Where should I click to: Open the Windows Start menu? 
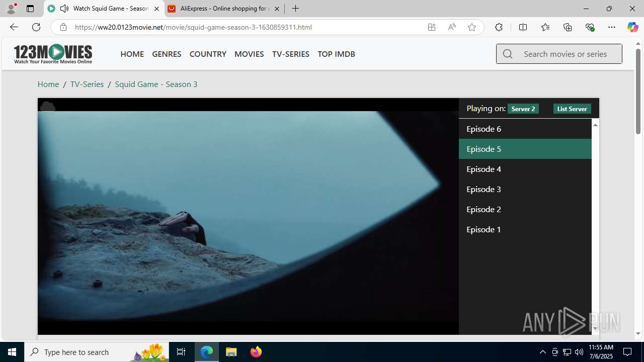[12, 352]
